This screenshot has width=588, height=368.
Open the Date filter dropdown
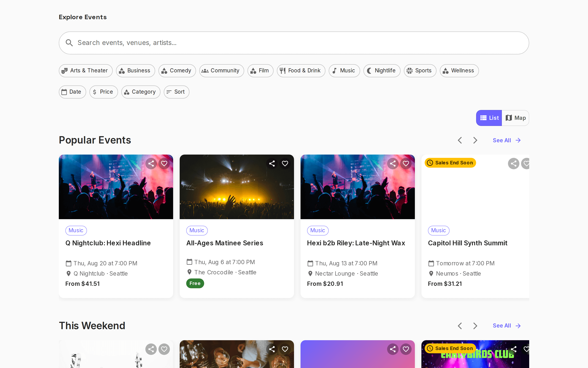[72, 92]
